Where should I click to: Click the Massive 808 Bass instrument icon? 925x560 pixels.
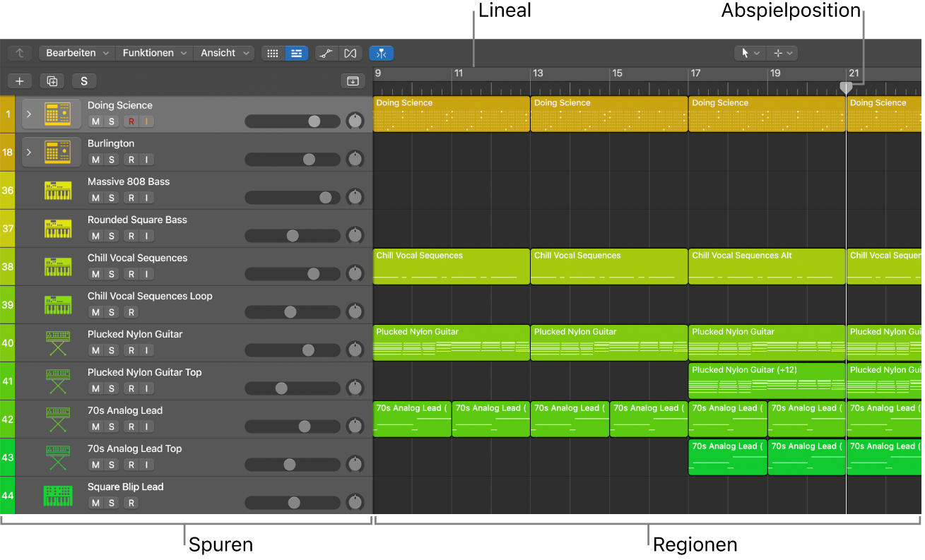pyautogui.click(x=57, y=191)
